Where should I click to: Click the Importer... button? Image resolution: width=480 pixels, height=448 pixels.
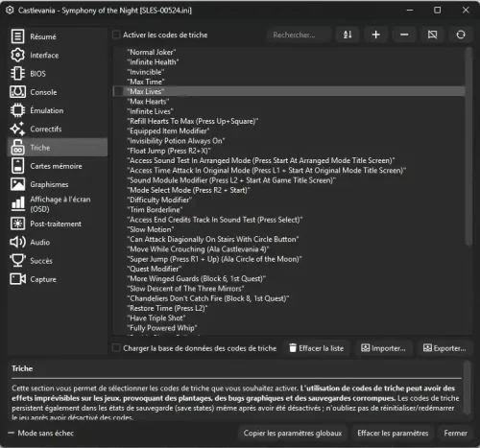pyautogui.click(x=383, y=348)
